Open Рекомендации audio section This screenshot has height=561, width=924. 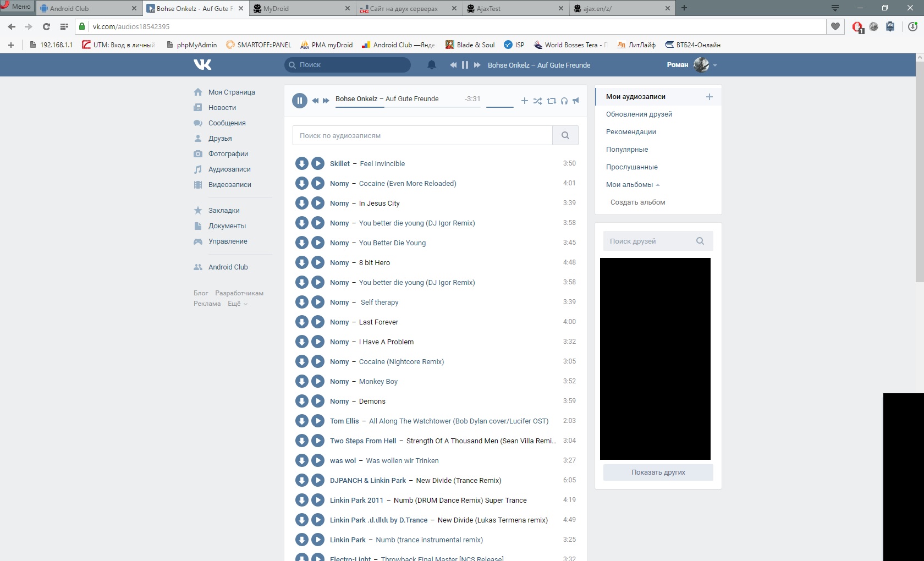tap(631, 132)
